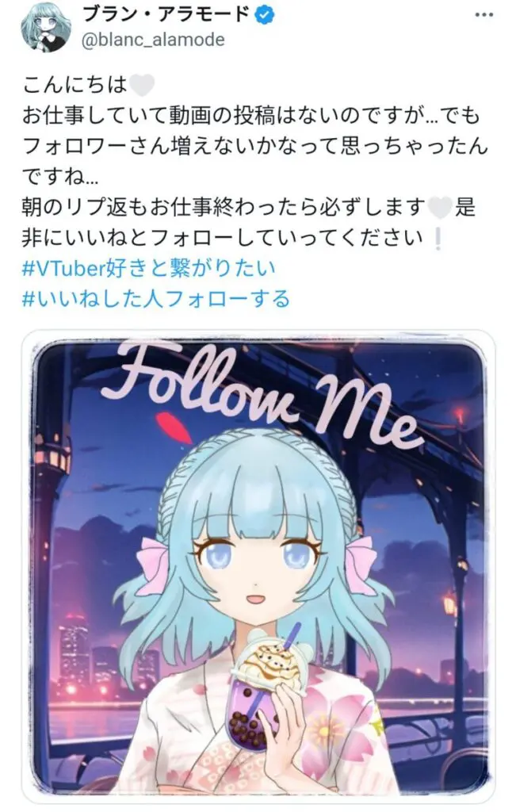This screenshot has height=812, width=516.
Task: Click the gray exclamation mark emoji
Action: [x=438, y=239]
